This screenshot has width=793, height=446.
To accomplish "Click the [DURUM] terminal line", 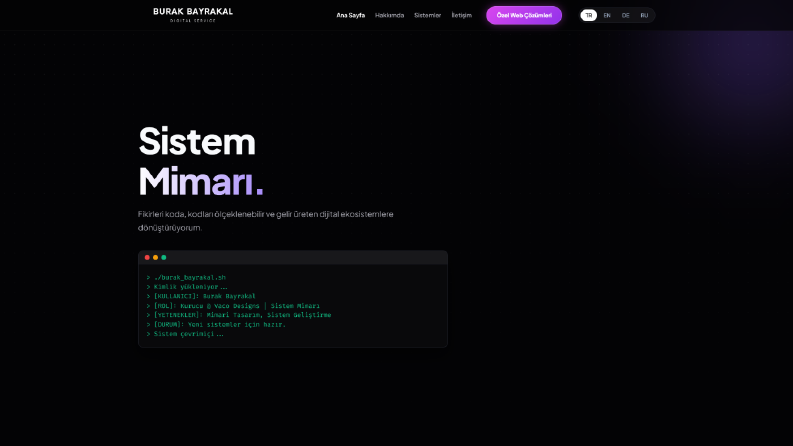I will click(216, 324).
